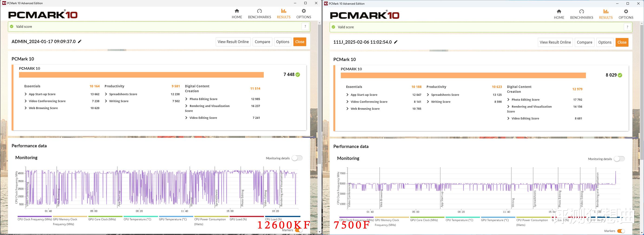Click Essentials score 10 164
644x235 pixels.
click(x=95, y=86)
